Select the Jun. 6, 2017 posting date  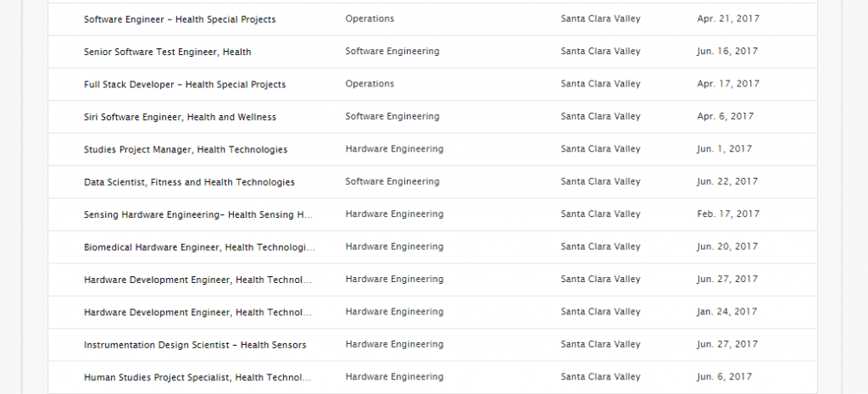tap(724, 377)
